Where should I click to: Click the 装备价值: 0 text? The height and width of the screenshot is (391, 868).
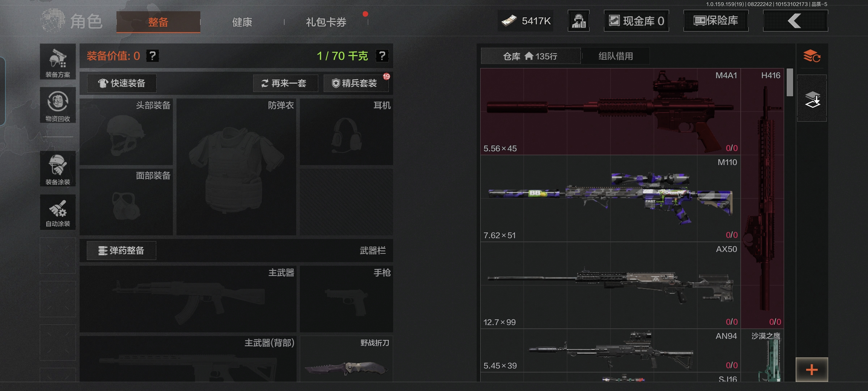[113, 56]
